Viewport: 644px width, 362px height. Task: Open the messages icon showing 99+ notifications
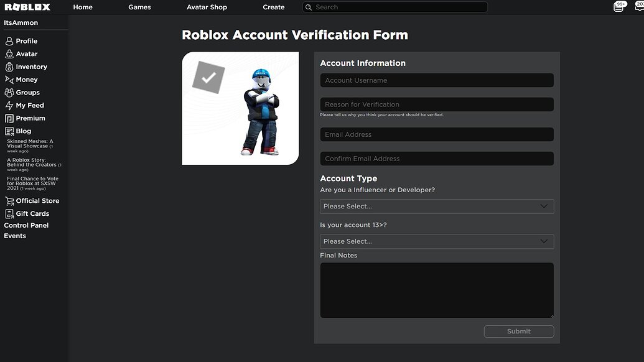[x=618, y=6]
